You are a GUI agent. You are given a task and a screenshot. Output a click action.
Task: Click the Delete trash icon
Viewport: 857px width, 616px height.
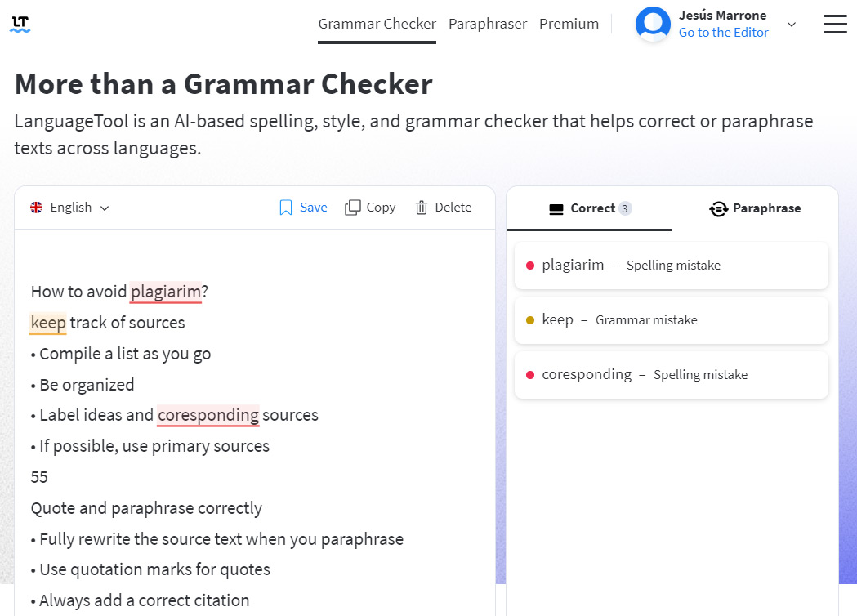click(422, 208)
